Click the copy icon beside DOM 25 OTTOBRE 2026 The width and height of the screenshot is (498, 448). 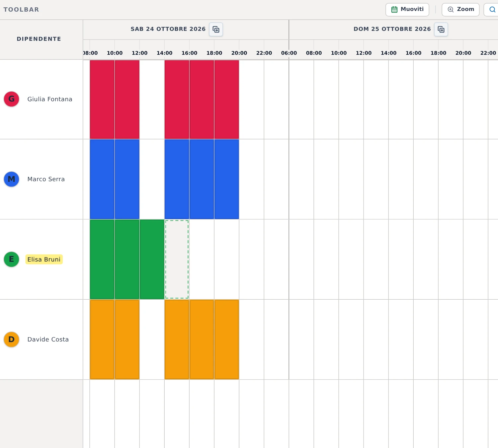pyautogui.click(x=441, y=30)
